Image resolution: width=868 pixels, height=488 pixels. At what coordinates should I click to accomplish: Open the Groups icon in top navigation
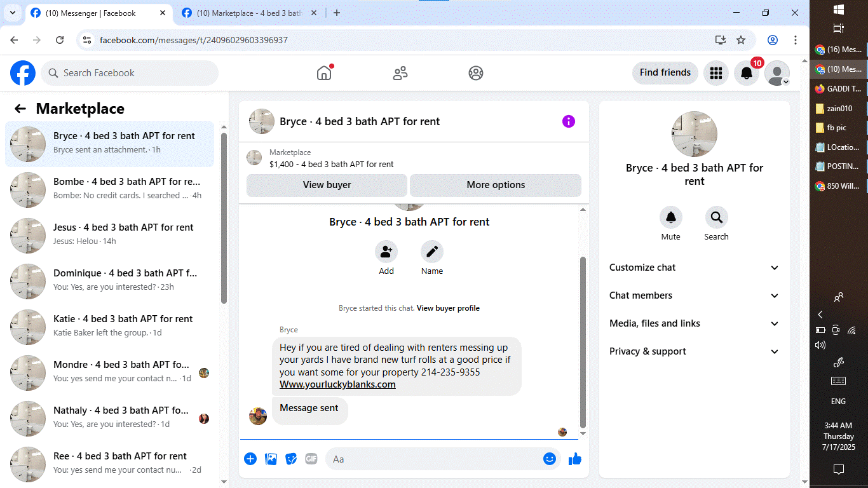pos(476,73)
